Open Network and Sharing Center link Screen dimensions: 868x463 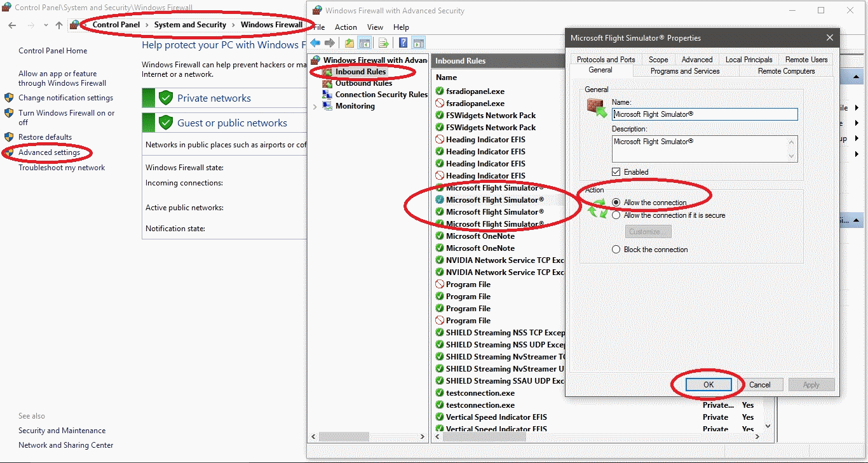[x=66, y=445]
